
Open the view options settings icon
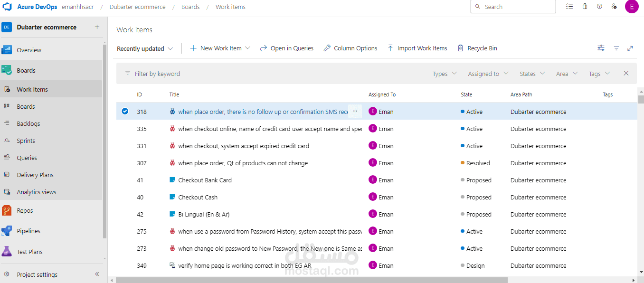(x=601, y=48)
